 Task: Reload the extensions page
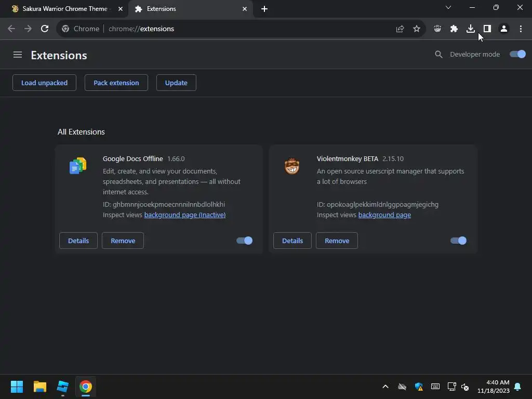[x=45, y=29]
